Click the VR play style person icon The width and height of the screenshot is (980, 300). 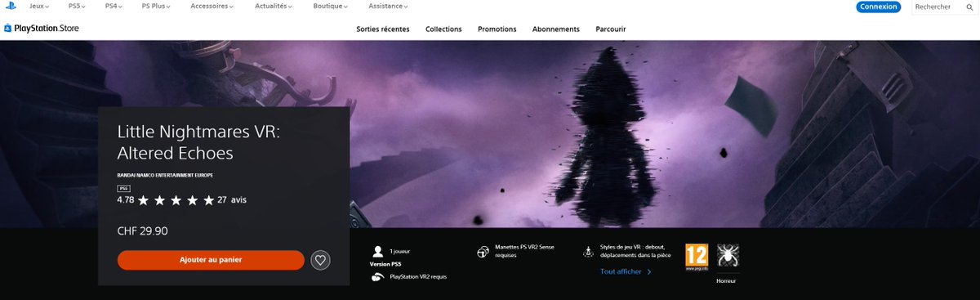pyautogui.click(x=588, y=252)
